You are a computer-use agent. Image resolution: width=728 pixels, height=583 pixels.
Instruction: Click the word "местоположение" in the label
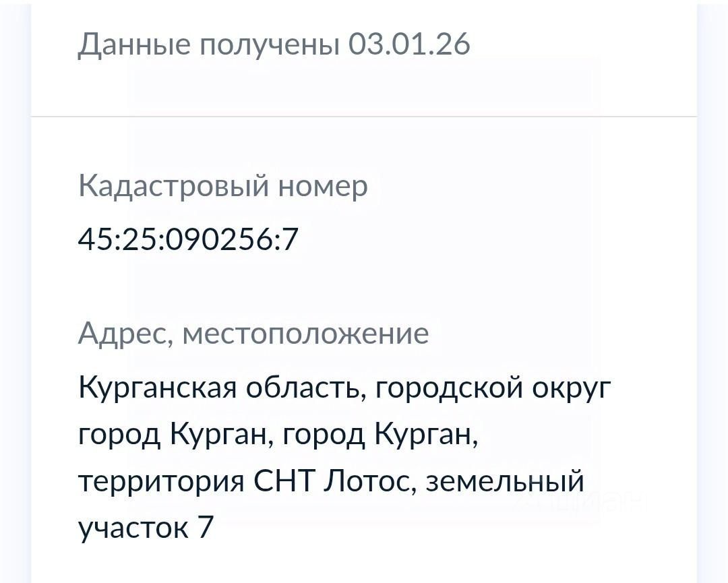306,334
